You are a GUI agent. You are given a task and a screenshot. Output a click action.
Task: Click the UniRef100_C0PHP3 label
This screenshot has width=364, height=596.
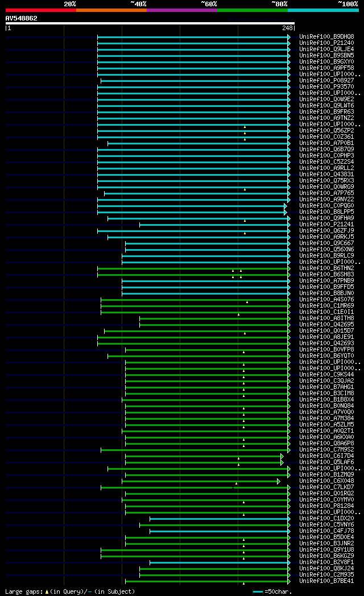point(326,155)
